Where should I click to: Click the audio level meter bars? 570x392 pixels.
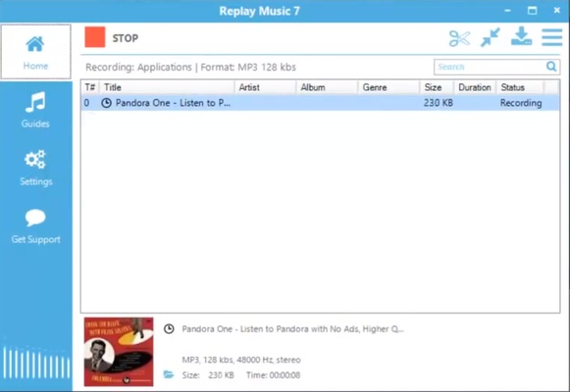36,364
